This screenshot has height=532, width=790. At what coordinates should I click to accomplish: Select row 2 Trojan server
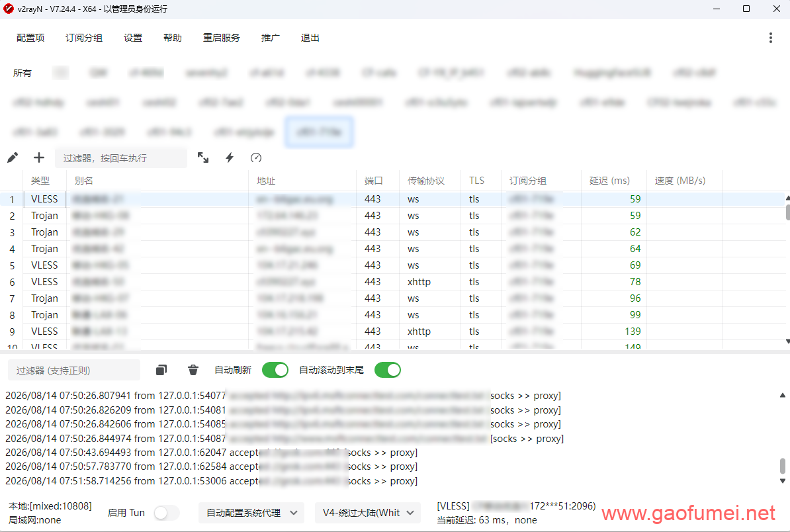click(392, 216)
